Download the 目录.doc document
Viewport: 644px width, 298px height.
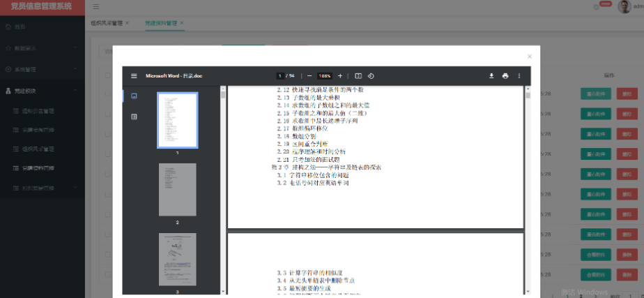491,76
